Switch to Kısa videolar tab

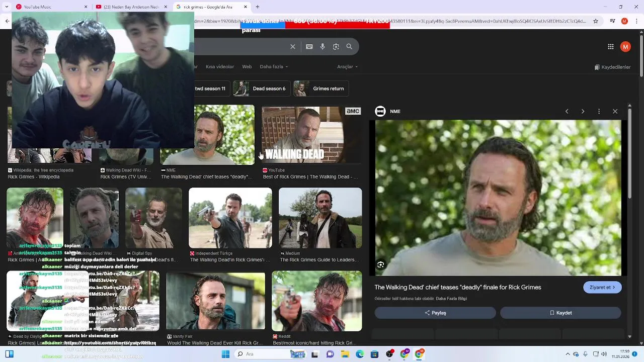(220, 67)
